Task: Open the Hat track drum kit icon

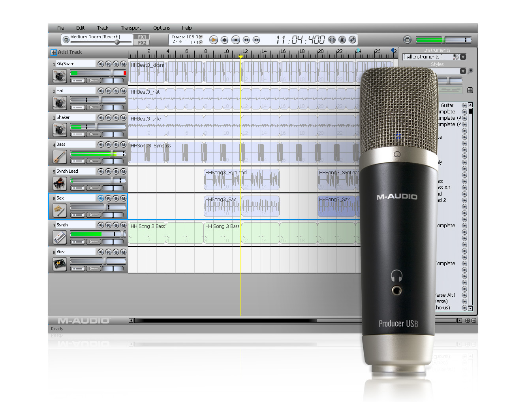Action: click(x=60, y=103)
